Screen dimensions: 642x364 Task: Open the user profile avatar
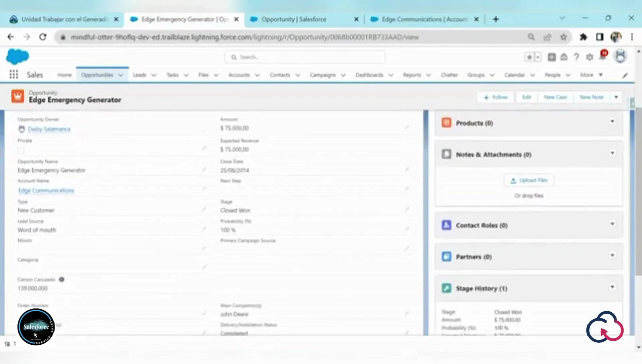(x=620, y=57)
